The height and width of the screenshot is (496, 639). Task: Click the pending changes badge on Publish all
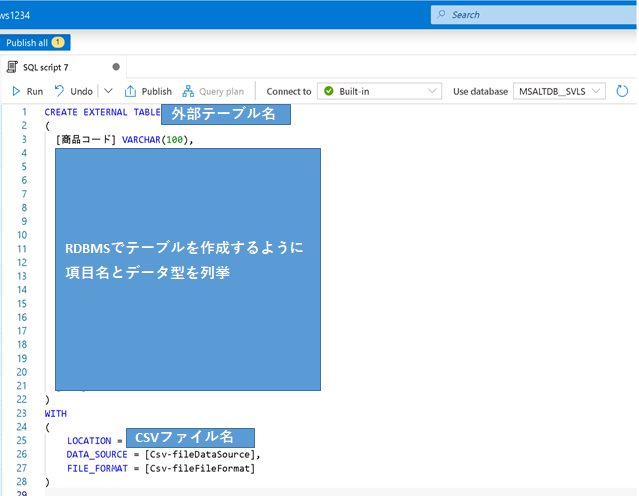(58, 42)
